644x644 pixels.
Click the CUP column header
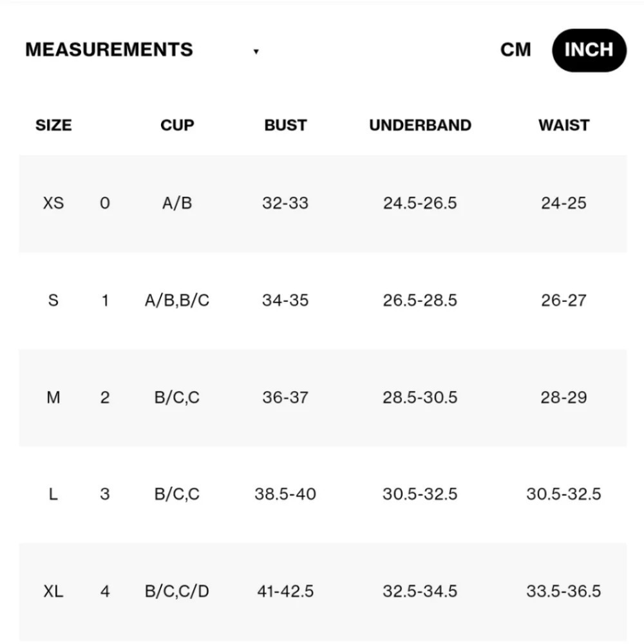[177, 126]
